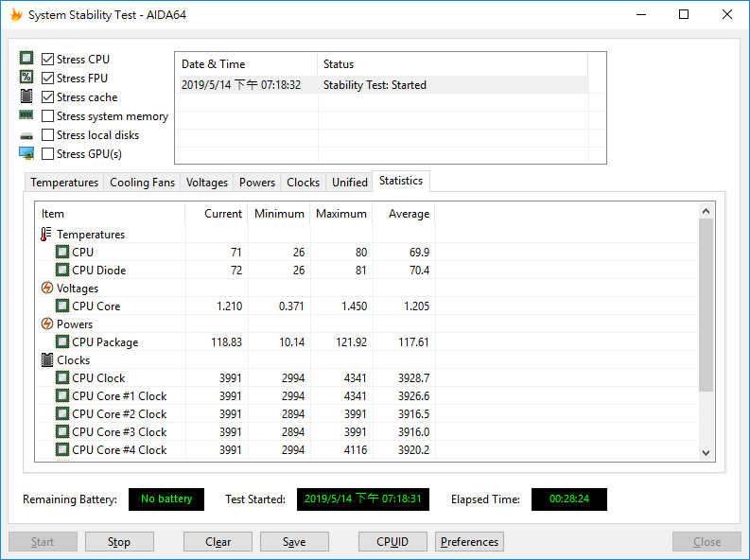The height and width of the screenshot is (560, 750).
Task: Enable the Stress local disks checkbox
Action: [x=47, y=135]
